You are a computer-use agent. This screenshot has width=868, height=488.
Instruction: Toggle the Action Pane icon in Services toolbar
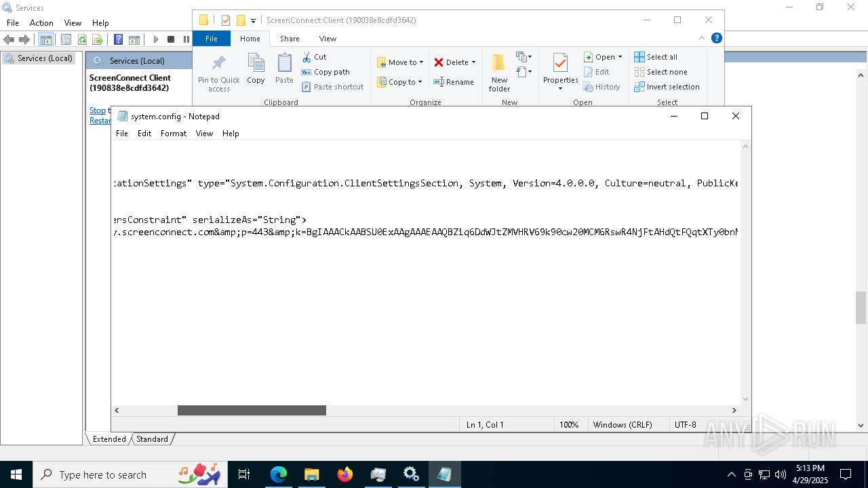click(134, 40)
